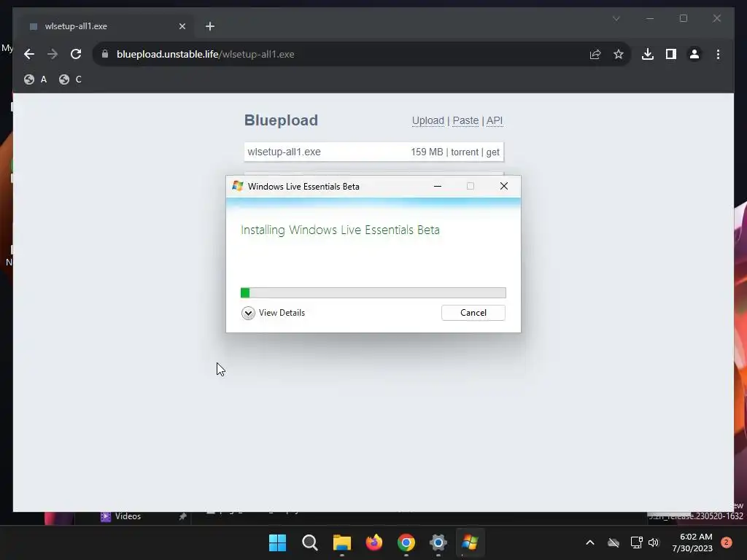The height and width of the screenshot is (560, 747).
Task: Open network status tray icon
Action: point(636,542)
